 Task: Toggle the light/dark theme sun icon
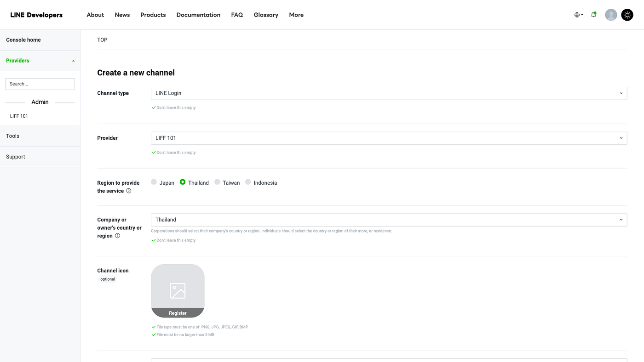[x=627, y=15]
